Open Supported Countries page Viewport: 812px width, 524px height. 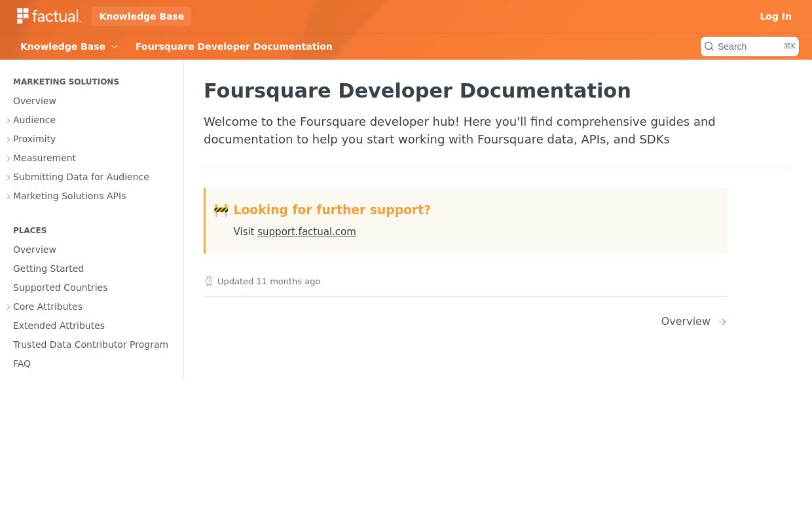click(x=60, y=288)
